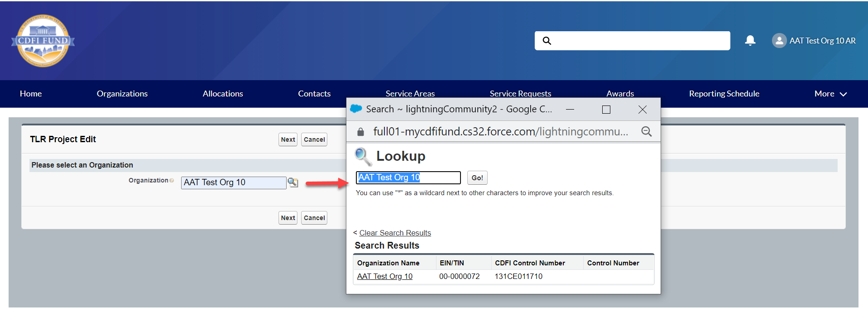Open the Organizations tab
868x312 pixels.
122,94
